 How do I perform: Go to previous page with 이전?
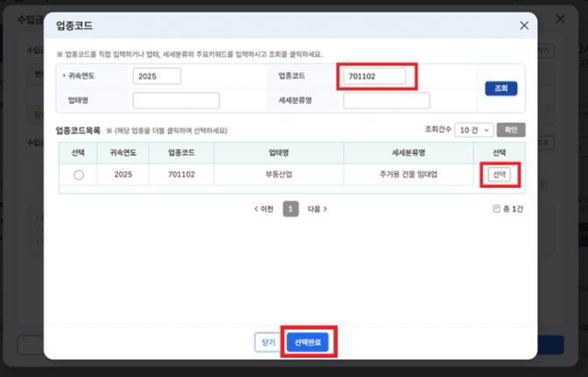263,209
